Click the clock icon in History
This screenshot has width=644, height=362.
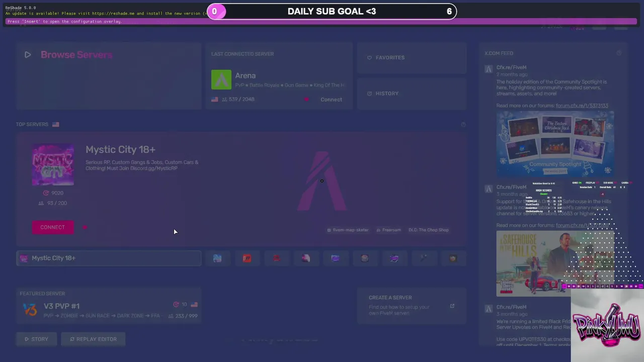point(369,94)
